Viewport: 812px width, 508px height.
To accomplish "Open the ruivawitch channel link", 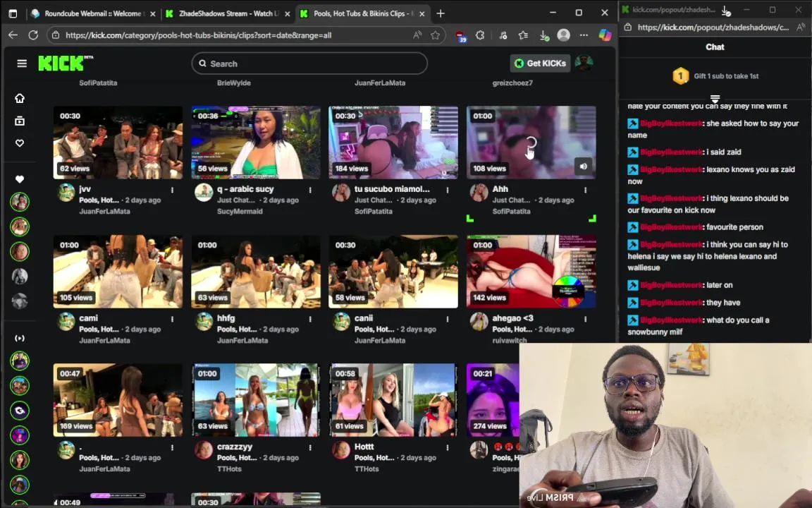I will (510, 341).
